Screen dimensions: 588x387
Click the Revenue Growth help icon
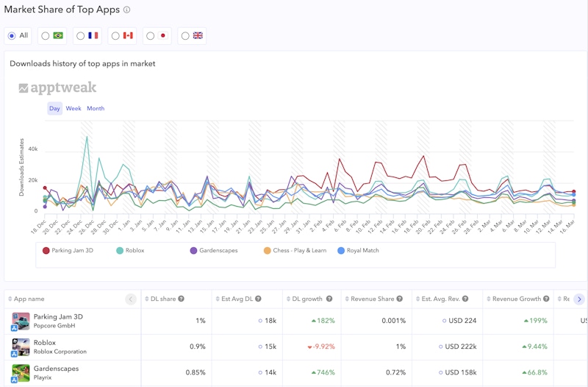pyautogui.click(x=545, y=299)
